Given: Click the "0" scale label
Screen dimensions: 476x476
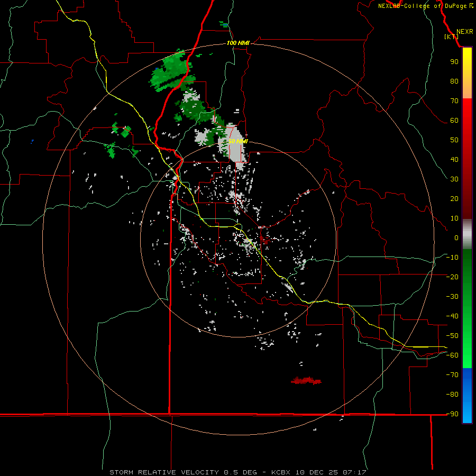Looking at the screenshot, I should [x=456, y=238].
